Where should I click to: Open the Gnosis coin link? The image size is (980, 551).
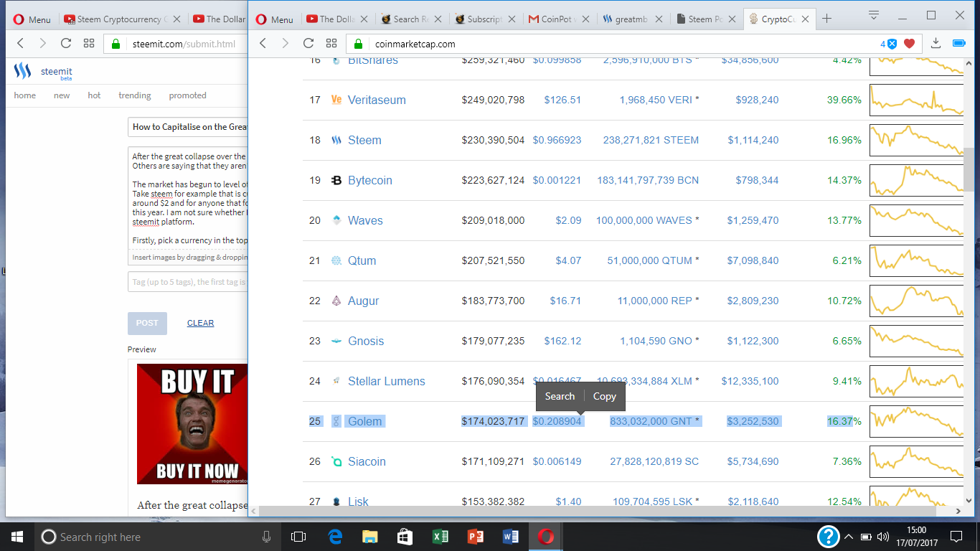click(366, 341)
